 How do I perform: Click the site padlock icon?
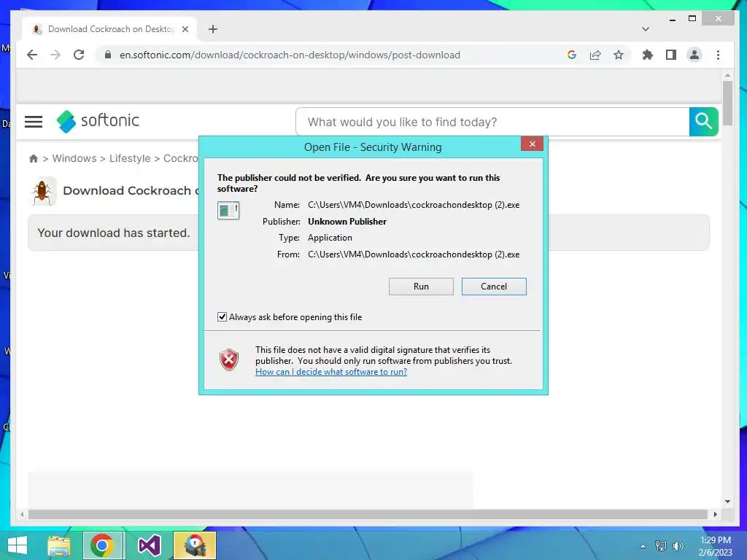[x=108, y=55]
